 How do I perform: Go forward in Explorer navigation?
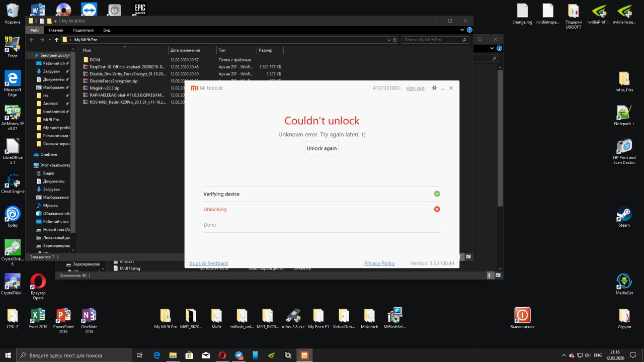(x=42, y=40)
